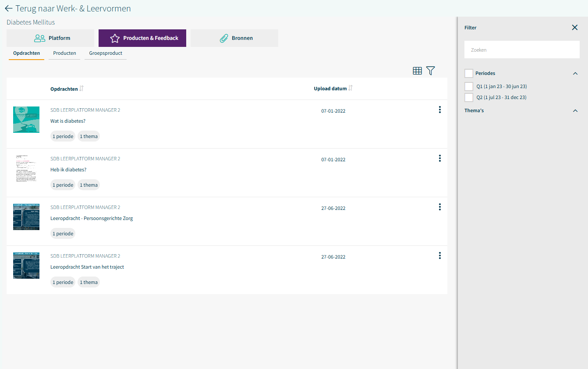
Task: Open options menu for Wat is diabetes?
Action: click(x=439, y=110)
